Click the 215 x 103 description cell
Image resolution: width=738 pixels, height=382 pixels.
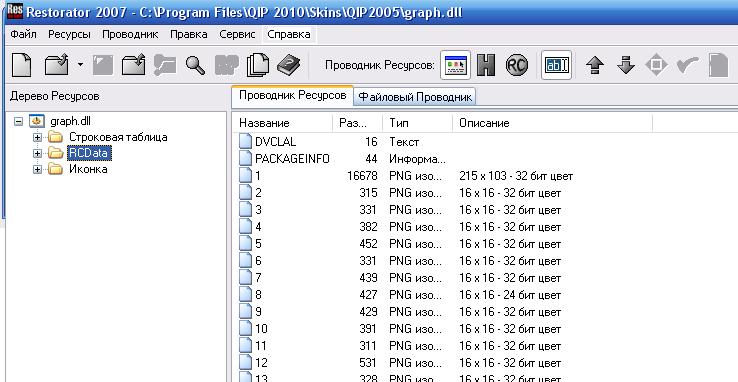[516, 176]
